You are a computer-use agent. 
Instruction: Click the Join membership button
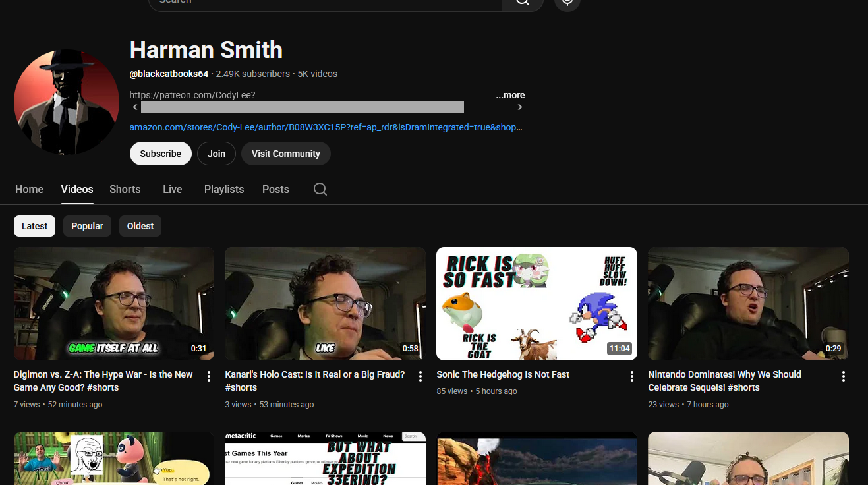pyautogui.click(x=217, y=154)
